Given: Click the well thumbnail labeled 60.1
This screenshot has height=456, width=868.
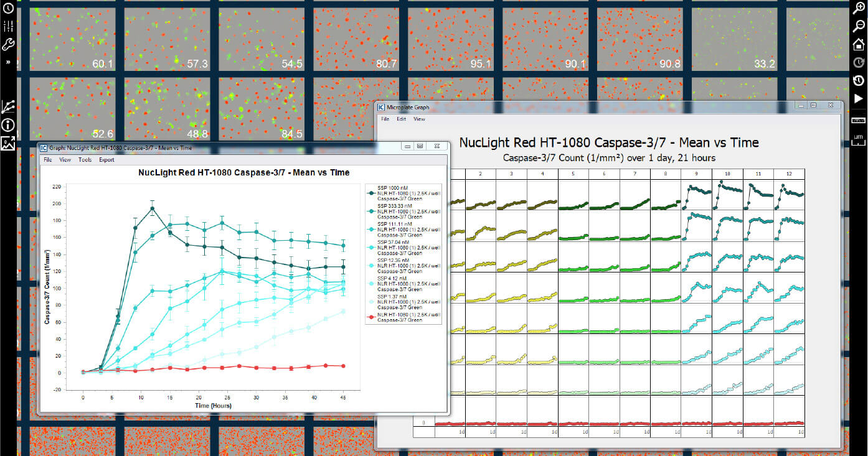Looking at the screenshot, I should 72,39.
